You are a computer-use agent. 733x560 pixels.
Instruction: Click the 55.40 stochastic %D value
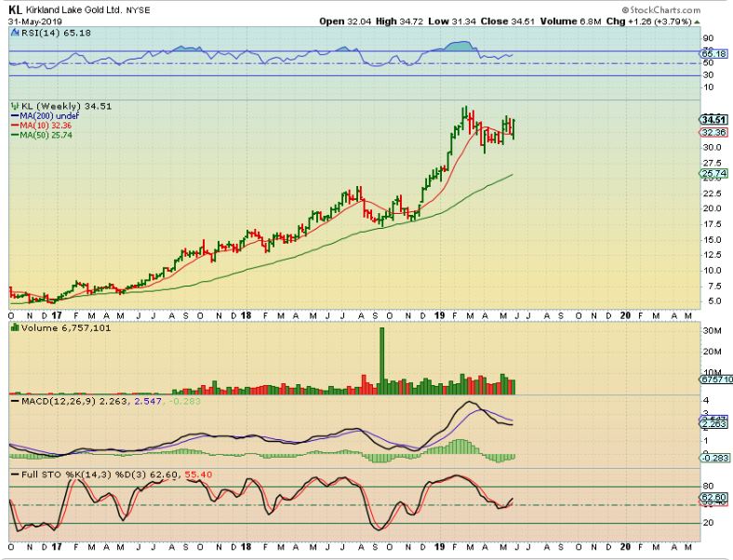(x=198, y=475)
